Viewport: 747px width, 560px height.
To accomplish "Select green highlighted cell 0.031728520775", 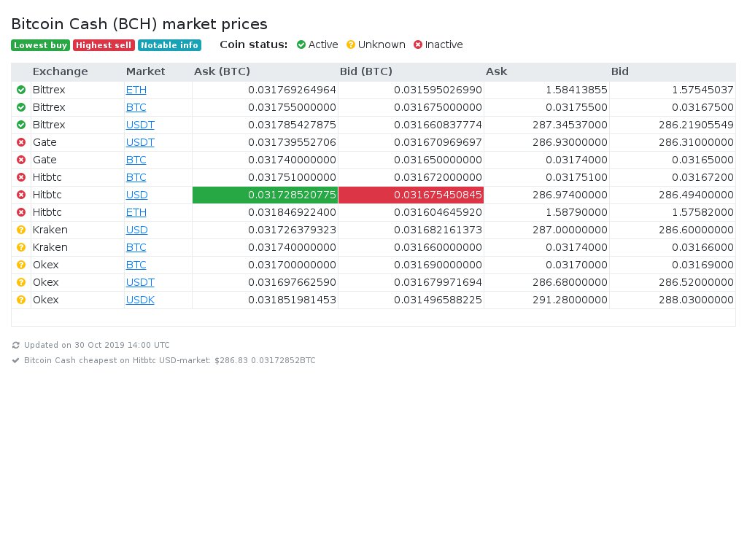I will pyautogui.click(x=265, y=195).
